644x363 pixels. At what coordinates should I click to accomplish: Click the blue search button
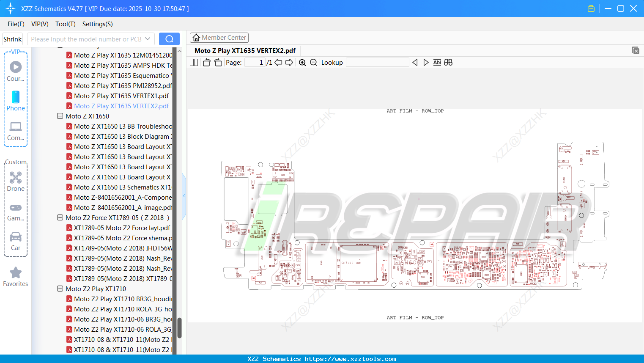pyautogui.click(x=169, y=39)
